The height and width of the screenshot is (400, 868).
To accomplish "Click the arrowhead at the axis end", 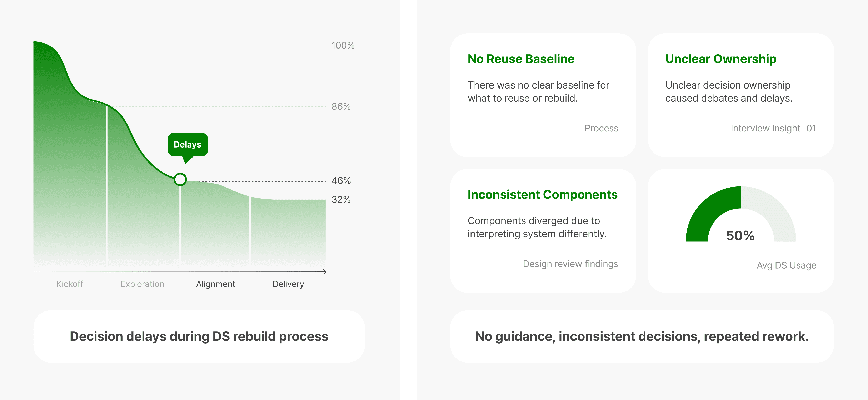I will [x=324, y=272].
